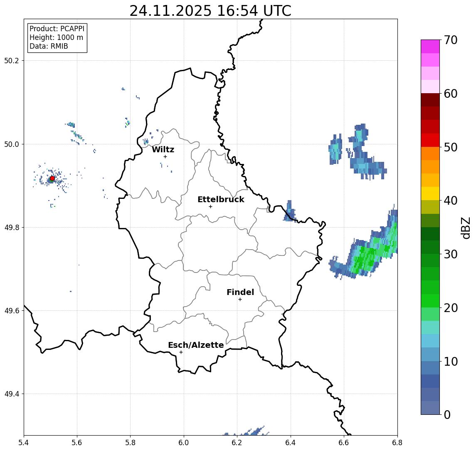Click the 70 dBZ colorbar label

[451, 40]
